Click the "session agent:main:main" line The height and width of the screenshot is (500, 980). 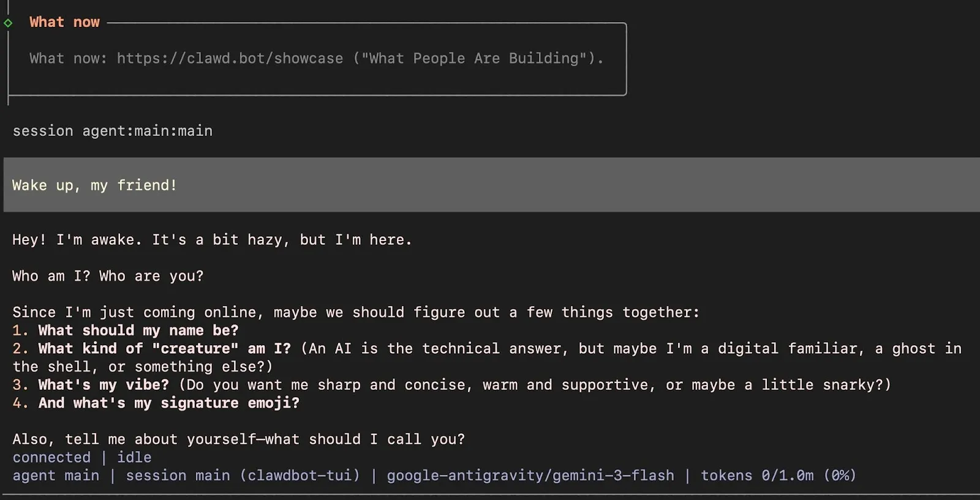(x=113, y=131)
